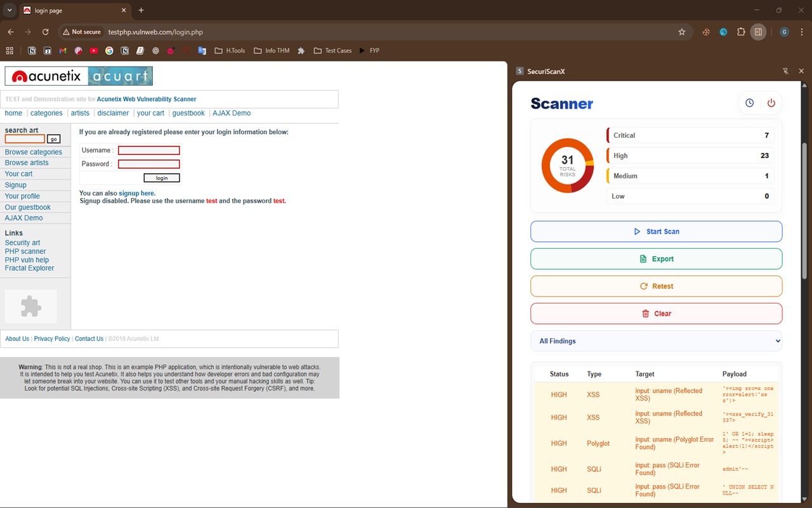
Task: Open AJAX Demo in top navigation
Action: tap(232, 113)
